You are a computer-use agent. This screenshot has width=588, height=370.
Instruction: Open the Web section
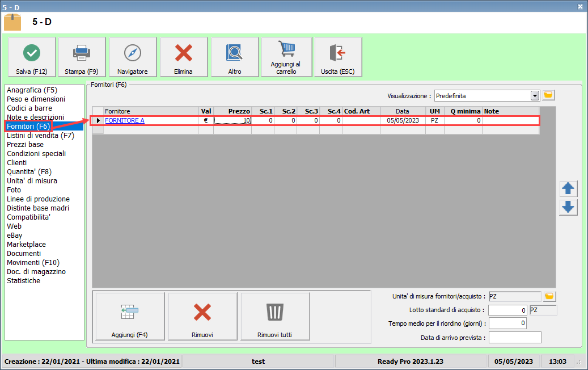pos(14,226)
